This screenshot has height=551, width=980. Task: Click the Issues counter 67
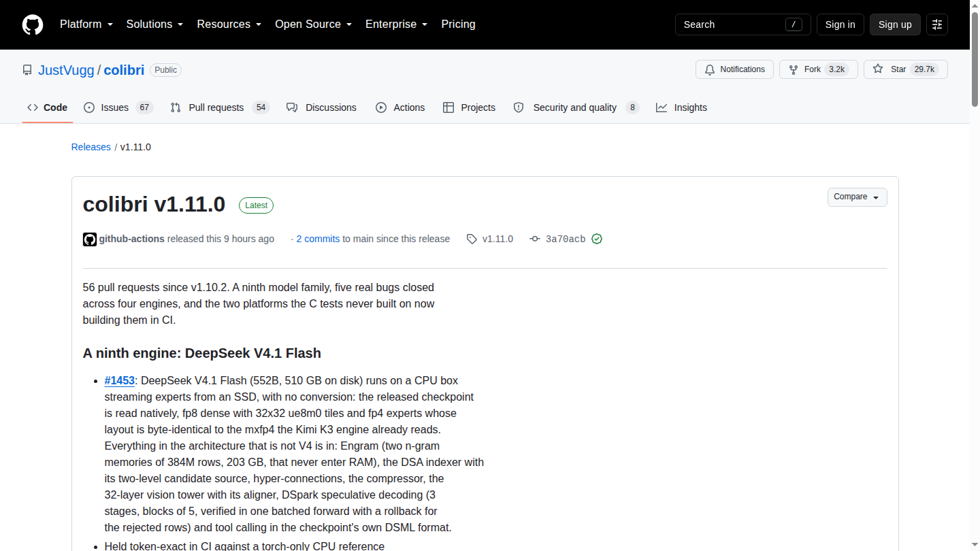(144, 107)
